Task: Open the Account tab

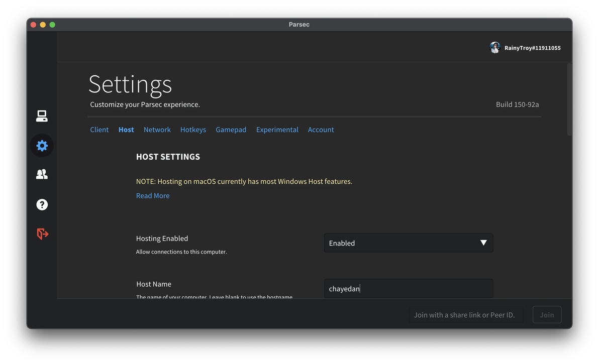Action: click(x=321, y=130)
